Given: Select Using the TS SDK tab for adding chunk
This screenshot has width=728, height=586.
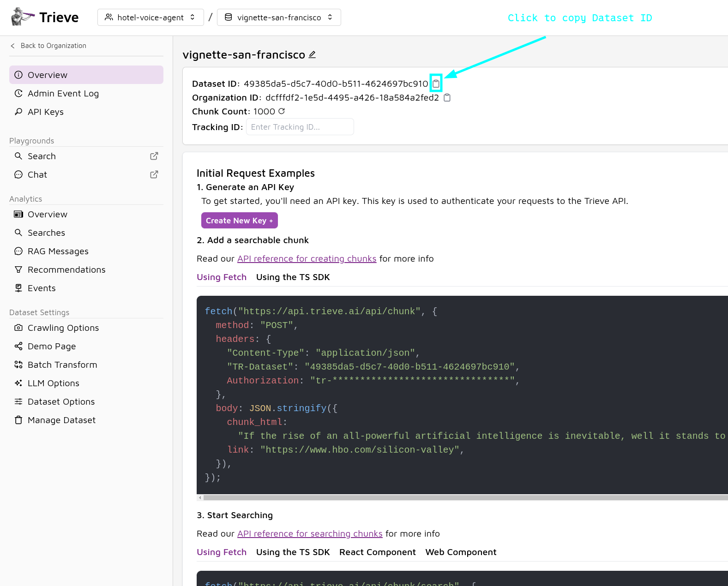Looking at the screenshot, I should click(x=293, y=277).
